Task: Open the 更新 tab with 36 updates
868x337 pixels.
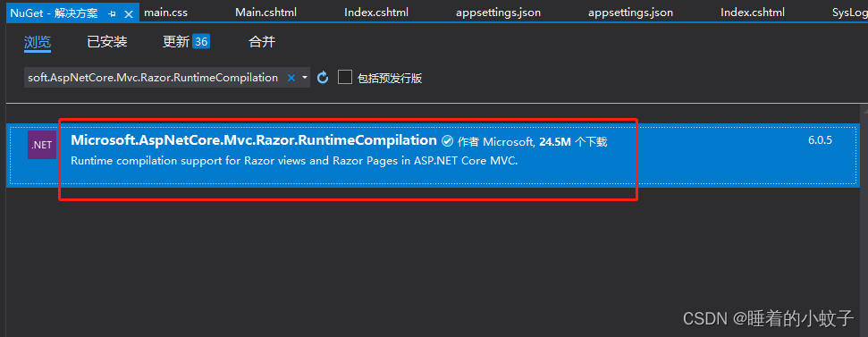Action: [x=186, y=41]
